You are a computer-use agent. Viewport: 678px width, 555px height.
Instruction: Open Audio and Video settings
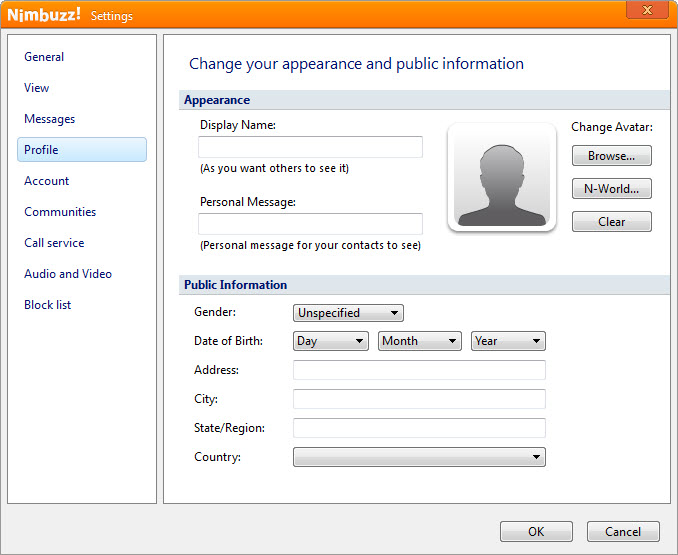click(68, 274)
